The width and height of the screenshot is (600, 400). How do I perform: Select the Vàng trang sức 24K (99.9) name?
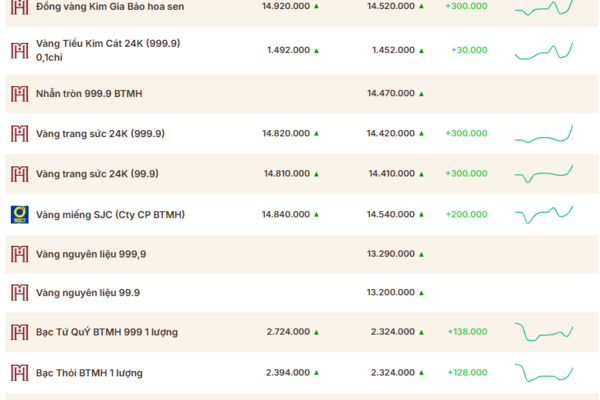click(x=97, y=174)
